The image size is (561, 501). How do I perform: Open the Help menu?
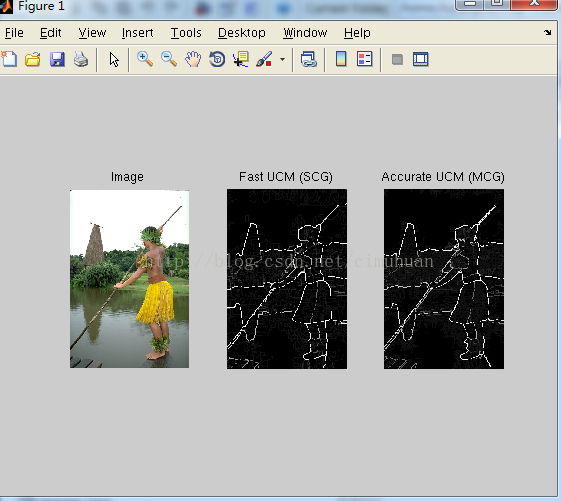point(357,33)
